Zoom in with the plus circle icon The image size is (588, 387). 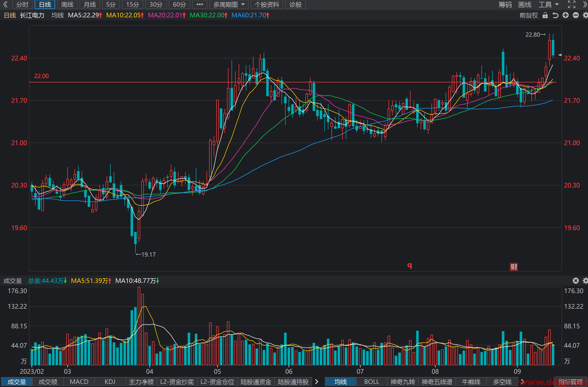coord(565,15)
